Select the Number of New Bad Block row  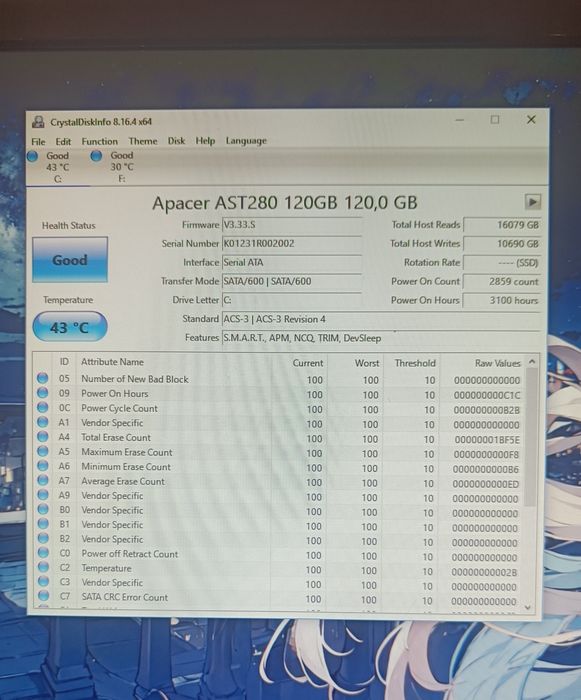(x=280, y=379)
